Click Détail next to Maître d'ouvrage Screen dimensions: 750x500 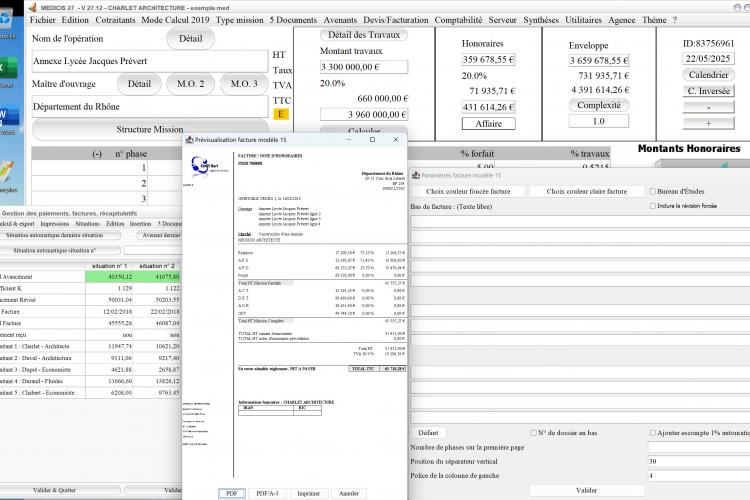(139, 84)
